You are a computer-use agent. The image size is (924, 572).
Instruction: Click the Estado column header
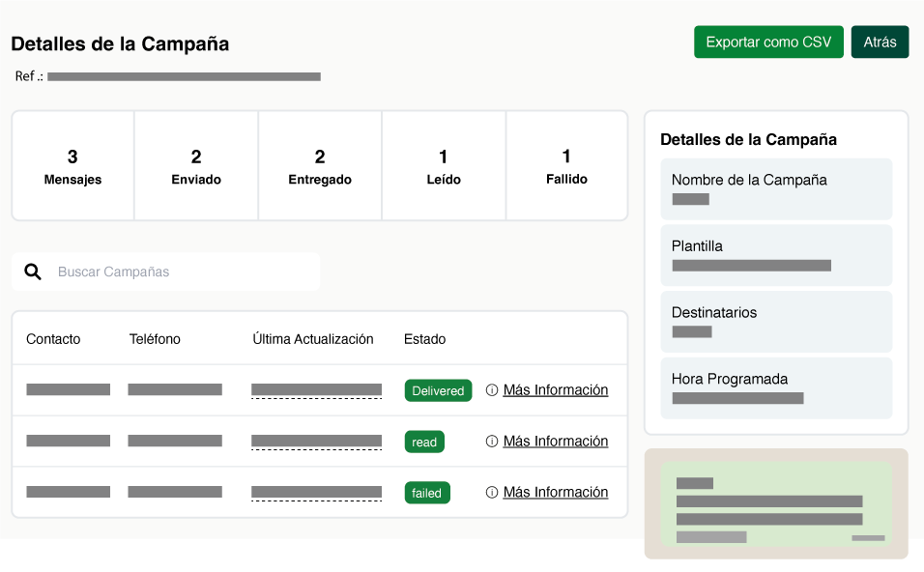[x=425, y=339]
